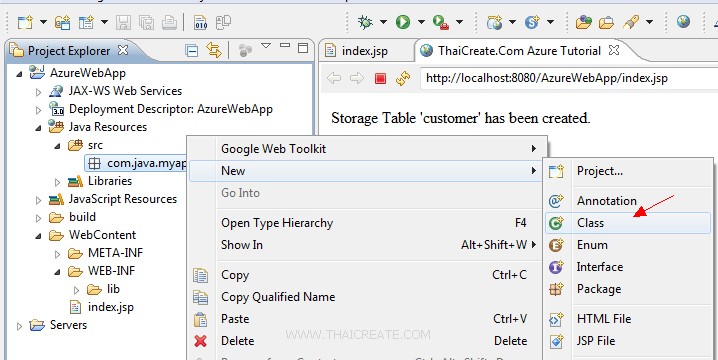The height and width of the screenshot is (360, 718).
Task: Click the Open Type toolbar icon
Action: click(583, 22)
